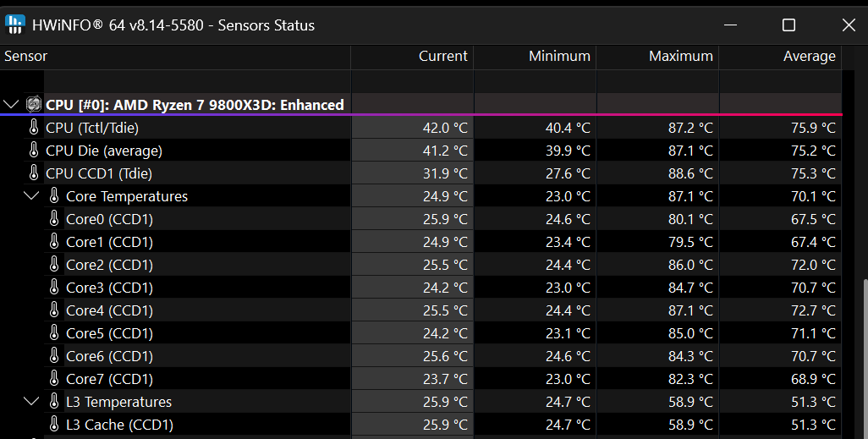Click thermometer icon of CPU CCD1 (Tdie)

click(x=34, y=173)
